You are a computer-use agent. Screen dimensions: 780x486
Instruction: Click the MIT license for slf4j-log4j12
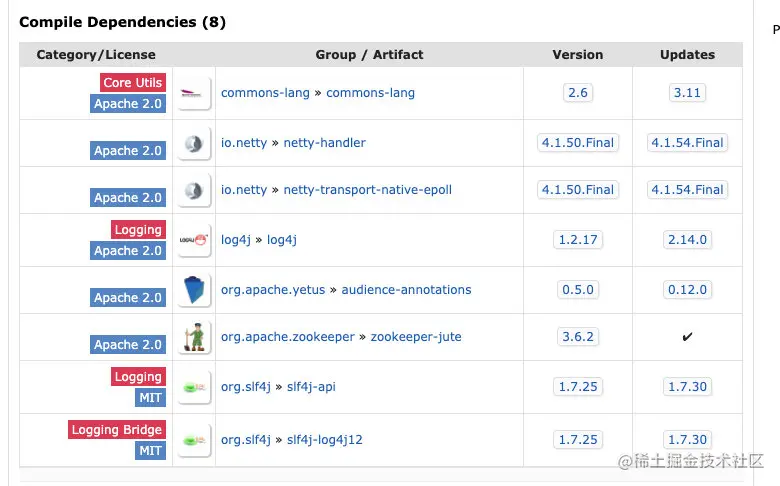150,451
